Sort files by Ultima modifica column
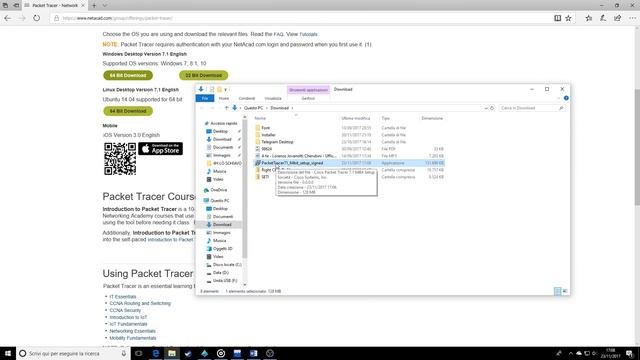This screenshot has height=360, width=640. (x=356, y=118)
